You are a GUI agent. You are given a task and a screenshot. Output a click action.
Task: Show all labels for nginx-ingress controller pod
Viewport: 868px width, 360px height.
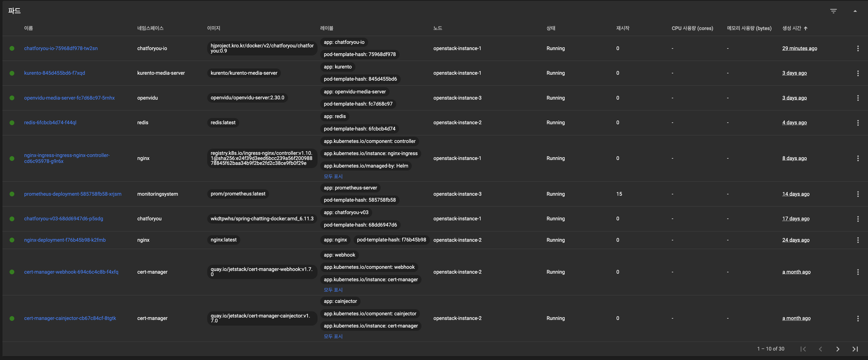(x=333, y=176)
